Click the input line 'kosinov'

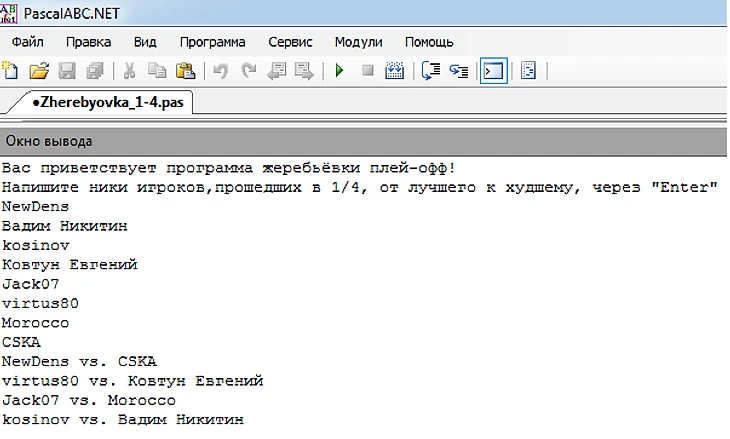[x=36, y=245]
